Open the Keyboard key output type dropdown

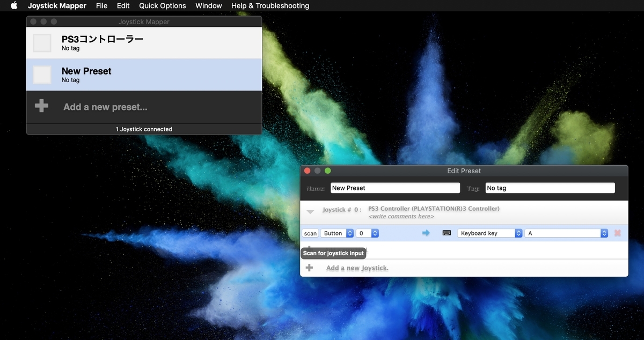click(x=490, y=233)
